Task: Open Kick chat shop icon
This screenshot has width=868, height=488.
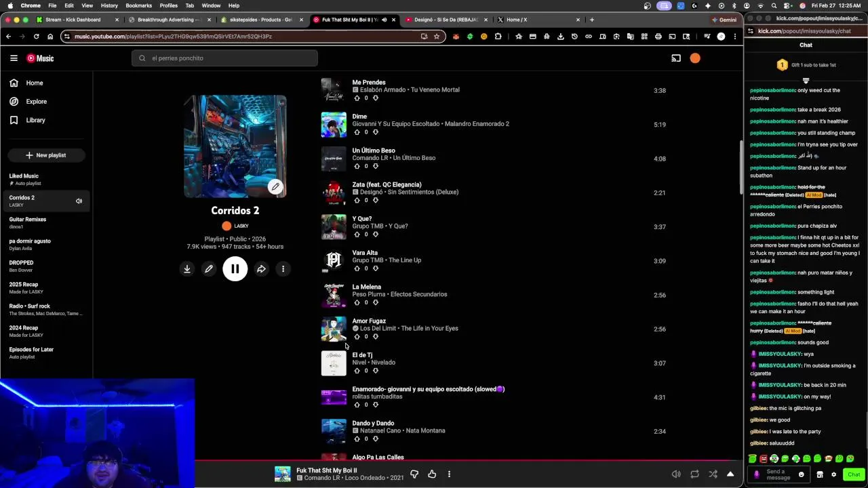Action: [x=819, y=474]
